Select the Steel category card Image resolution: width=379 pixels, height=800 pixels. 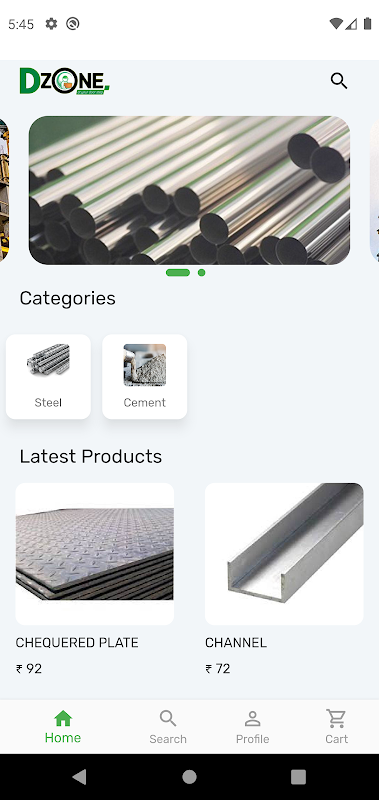pyautogui.click(x=48, y=377)
